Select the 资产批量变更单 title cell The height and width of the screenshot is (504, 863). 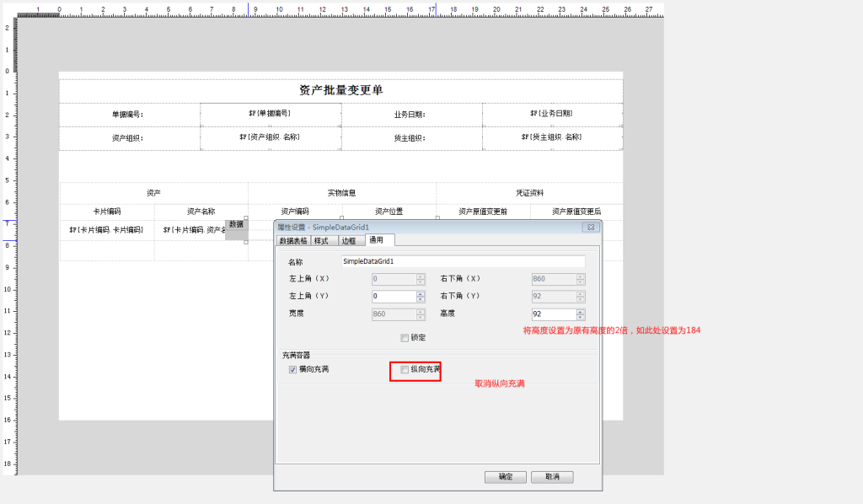(x=340, y=92)
